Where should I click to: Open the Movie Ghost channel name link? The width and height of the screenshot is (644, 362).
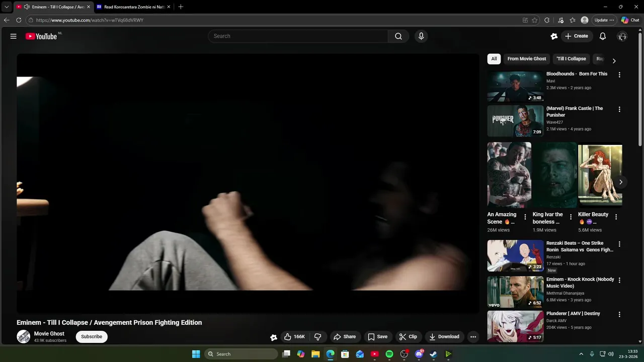(x=49, y=334)
